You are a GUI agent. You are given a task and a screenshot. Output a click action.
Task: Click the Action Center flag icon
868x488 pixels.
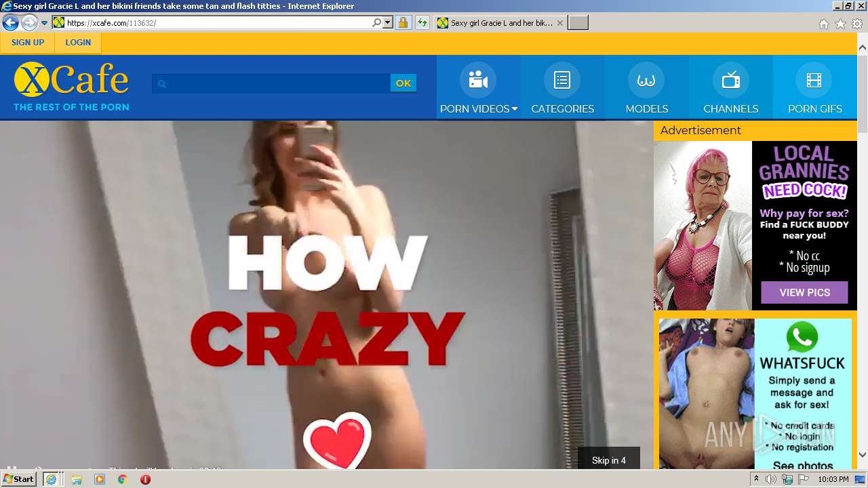pyautogui.click(x=802, y=479)
